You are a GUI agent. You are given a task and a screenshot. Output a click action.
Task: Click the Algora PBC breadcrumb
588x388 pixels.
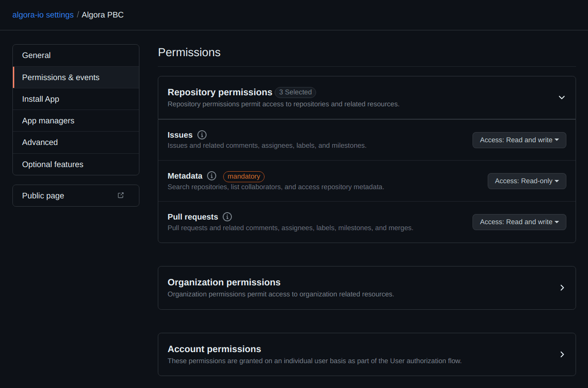102,15
